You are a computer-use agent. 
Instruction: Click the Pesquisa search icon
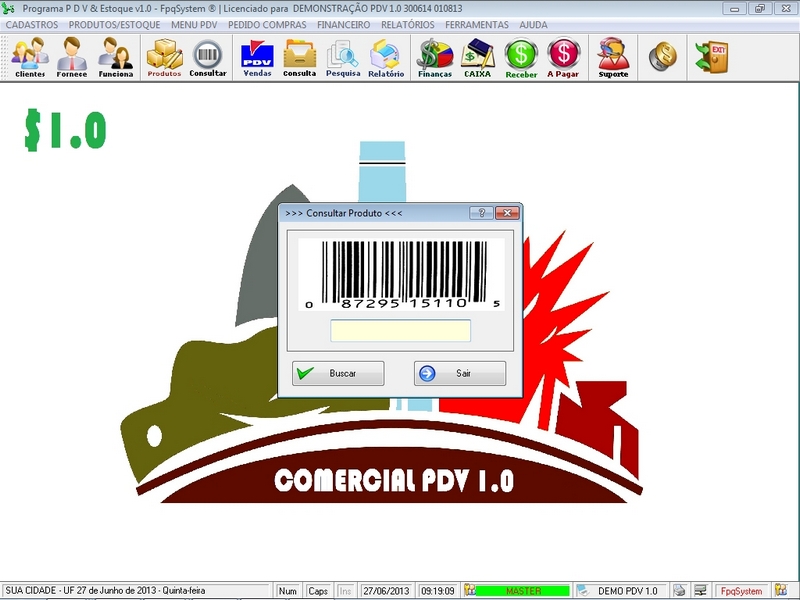click(343, 57)
